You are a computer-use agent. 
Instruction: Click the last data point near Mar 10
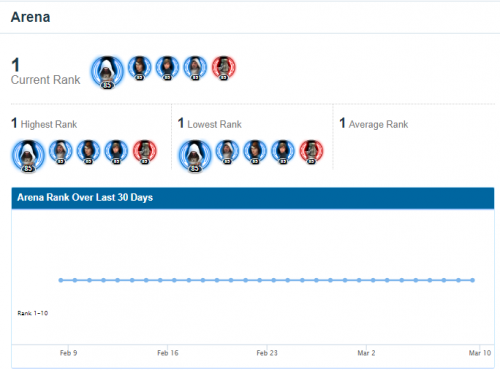(473, 280)
